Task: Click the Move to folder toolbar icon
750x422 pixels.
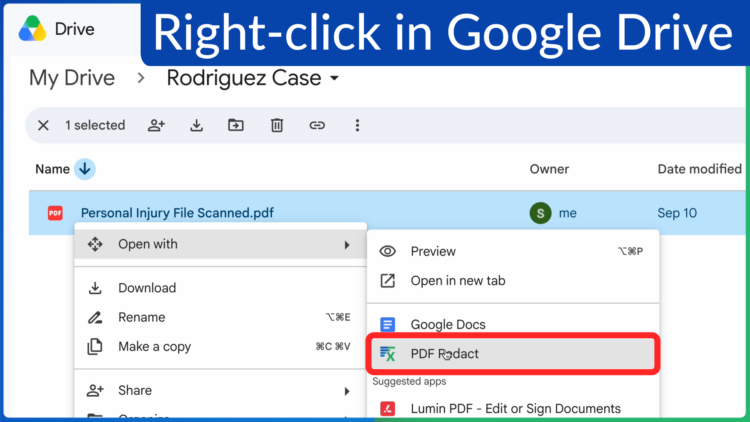Action: coord(236,125)
